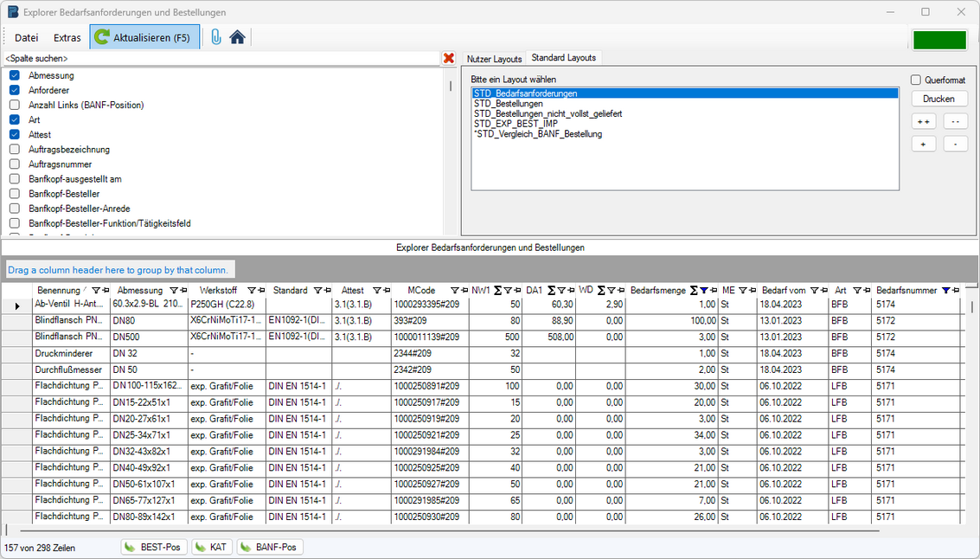
Task: Open the Datei menu
Action: [27, 37]
